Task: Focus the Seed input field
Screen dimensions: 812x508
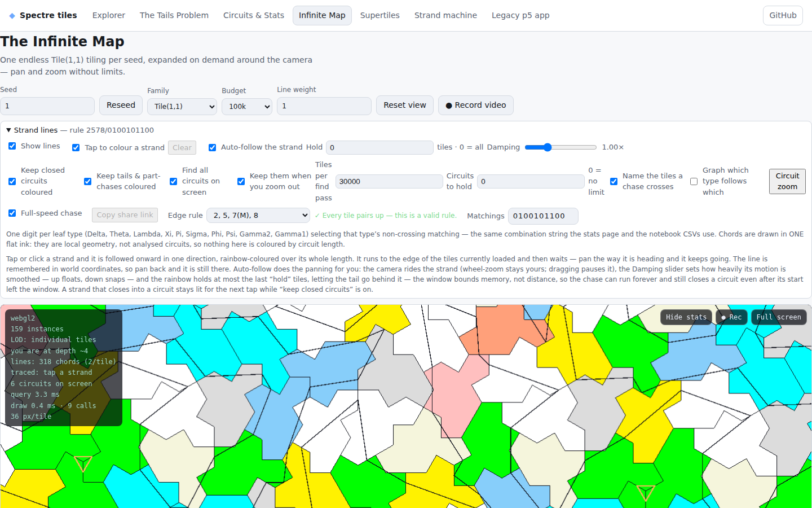Action: click(x=47, y=106)
